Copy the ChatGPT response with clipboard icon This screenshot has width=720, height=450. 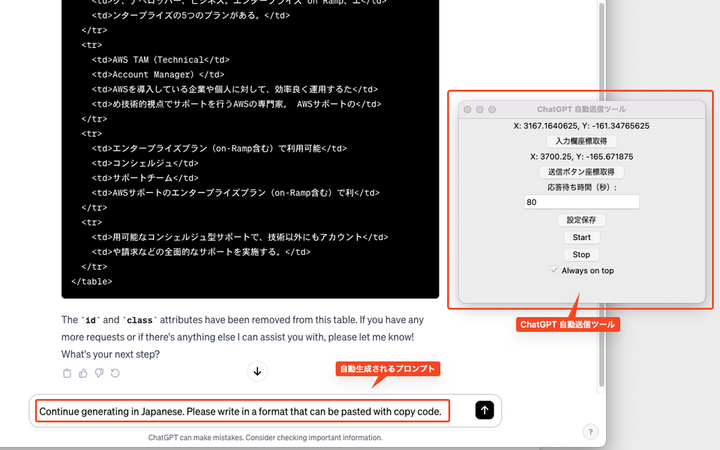pos(67,373)
